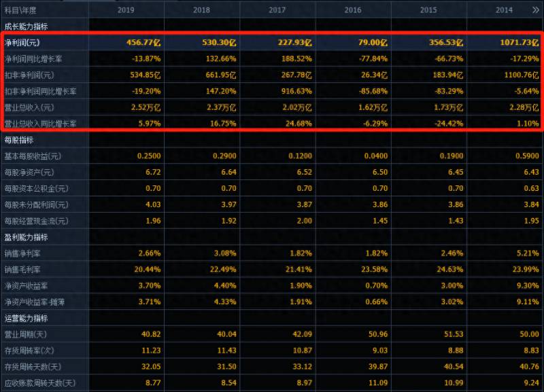Click the -13.87% growth rate cell

[146, 59]
